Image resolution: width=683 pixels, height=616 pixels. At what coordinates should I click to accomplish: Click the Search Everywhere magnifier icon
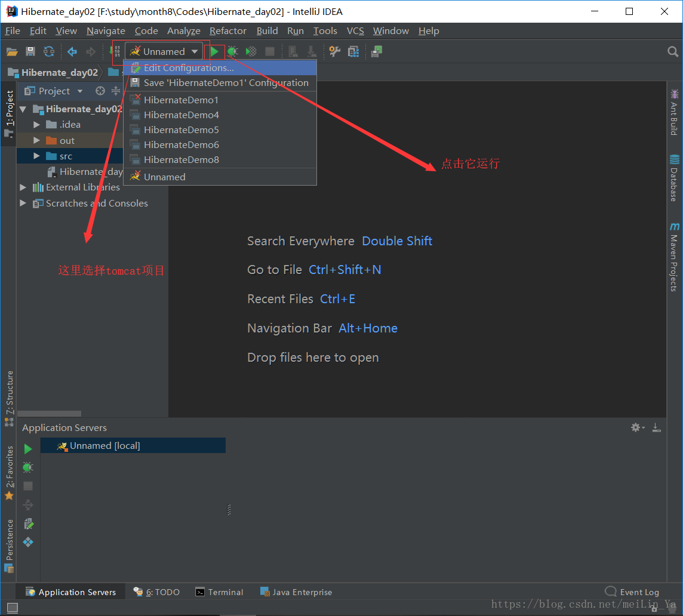pyautogui.click(x=673, y=52)
